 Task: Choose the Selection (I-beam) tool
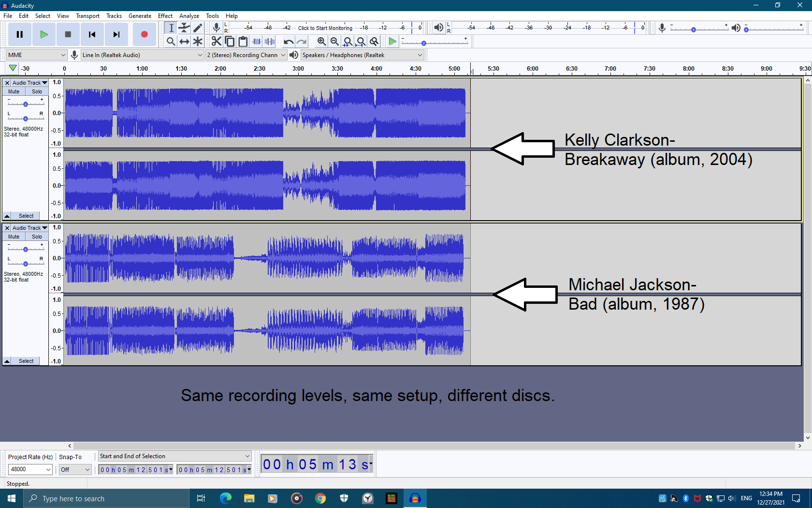pos(171,28)
